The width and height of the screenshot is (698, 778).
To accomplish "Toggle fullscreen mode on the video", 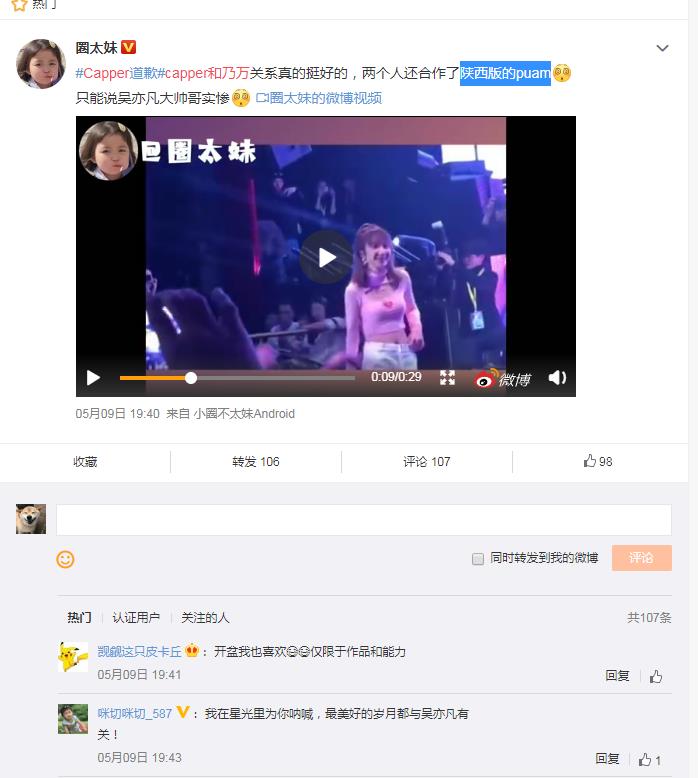I will coord(447,378).
